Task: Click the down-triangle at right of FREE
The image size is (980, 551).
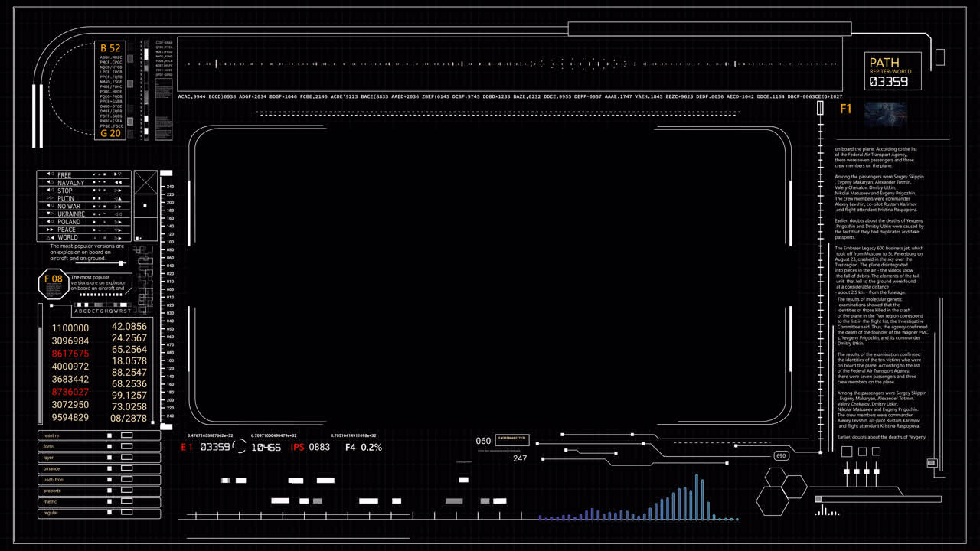Action: (x=118, y=174)
